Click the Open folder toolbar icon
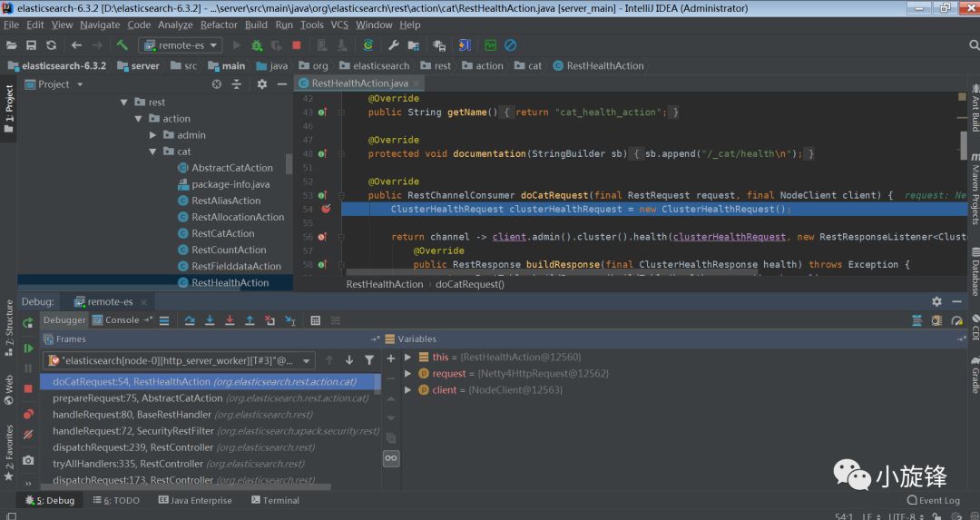The width and height of the screenshot is (980, 520). coord(11,45)
